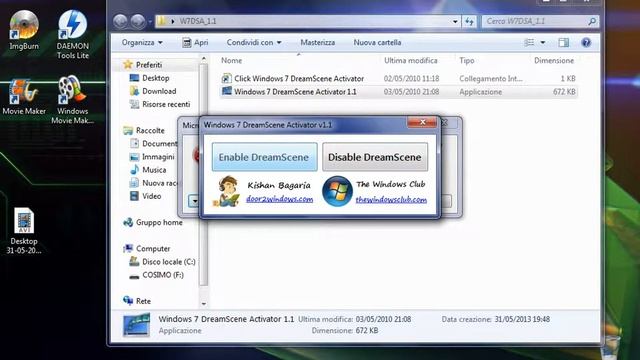Screen dimensions: 640x360
Task: Sort by Ultima modifica column header
Action: tap(411, 60)
